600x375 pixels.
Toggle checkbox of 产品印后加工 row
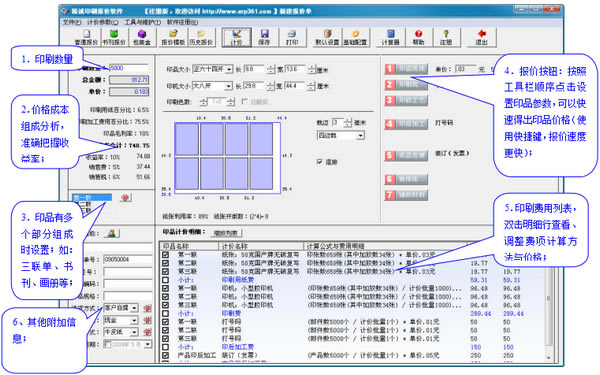165,355
